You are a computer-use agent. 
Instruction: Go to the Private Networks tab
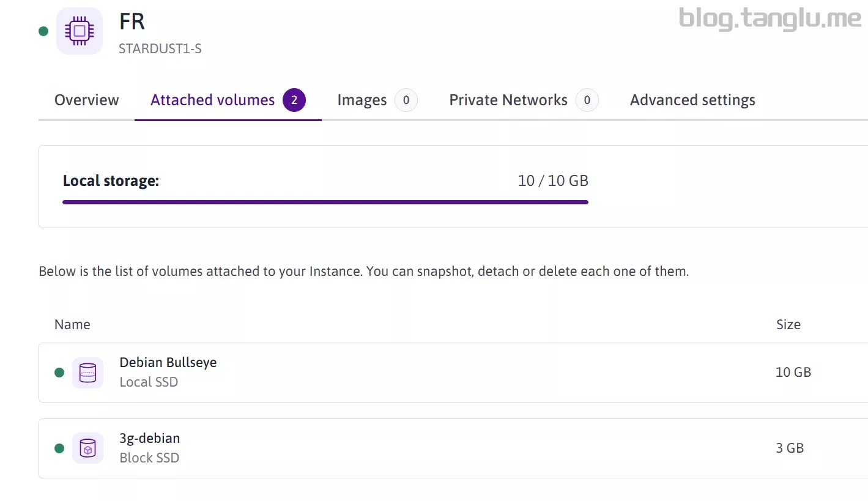pos(508,100)
